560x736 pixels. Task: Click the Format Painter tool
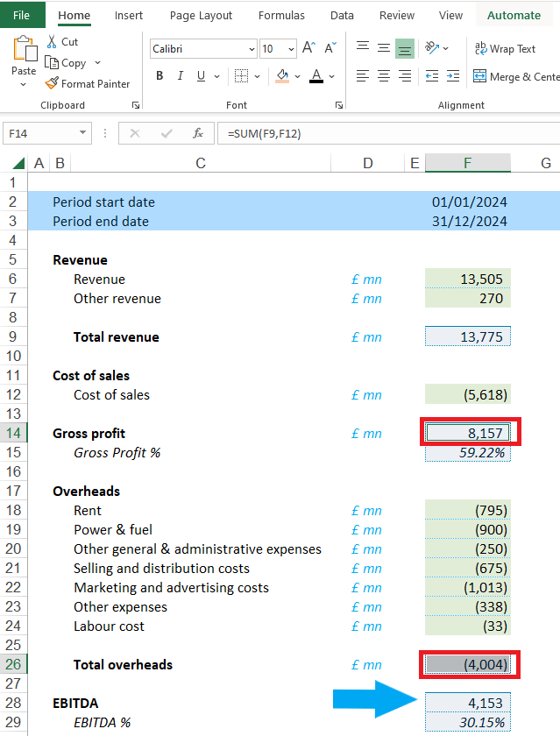click(x=88, y=84)
